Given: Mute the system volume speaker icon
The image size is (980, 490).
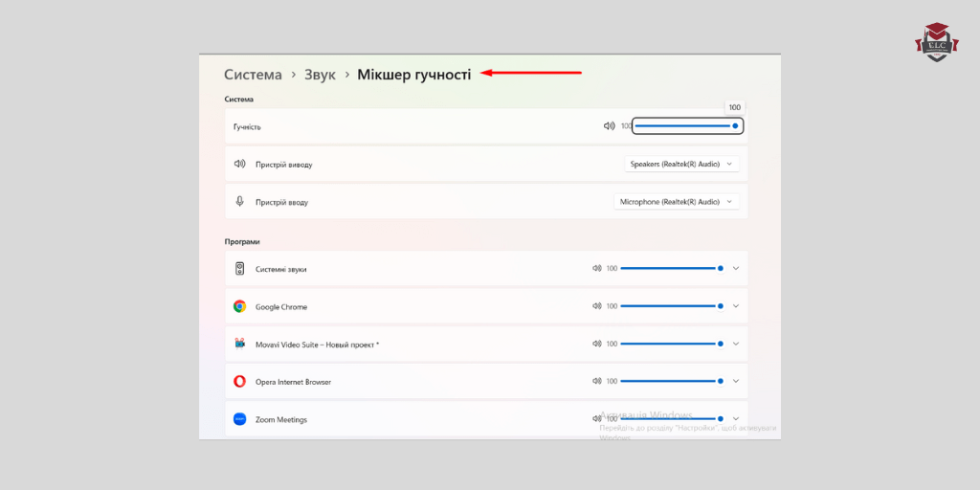Looking at the screenshot, I should pyautogui.click(x=609, y=125).
